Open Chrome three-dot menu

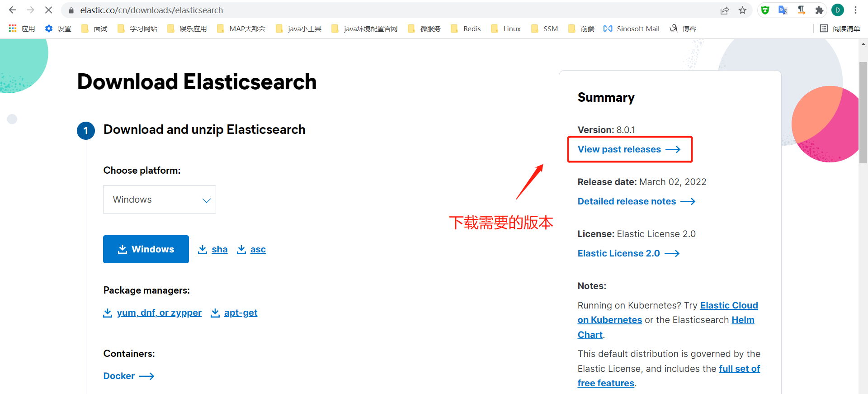click(855, 10)
